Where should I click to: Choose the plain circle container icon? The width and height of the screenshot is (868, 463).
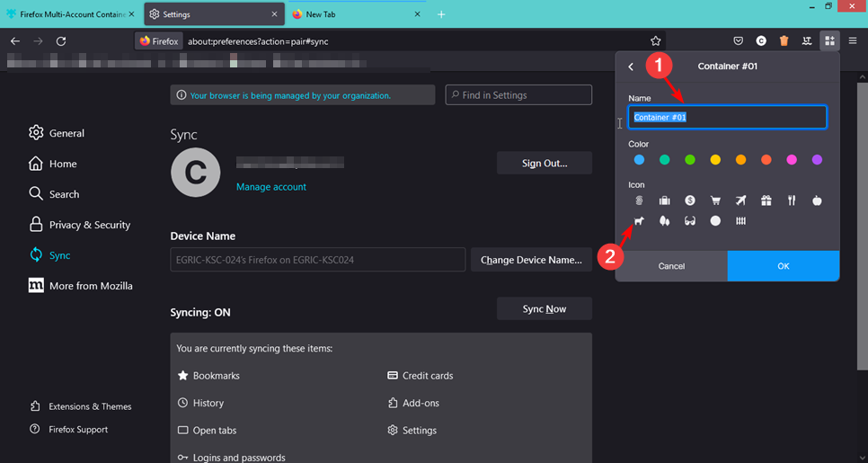(x=715, y=221)
